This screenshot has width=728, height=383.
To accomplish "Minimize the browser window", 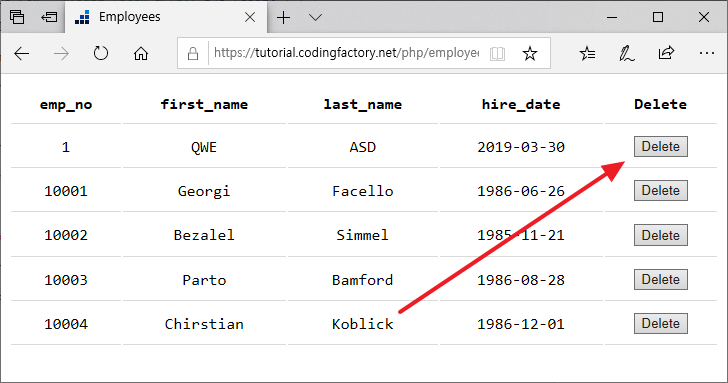I will point(612,18).
